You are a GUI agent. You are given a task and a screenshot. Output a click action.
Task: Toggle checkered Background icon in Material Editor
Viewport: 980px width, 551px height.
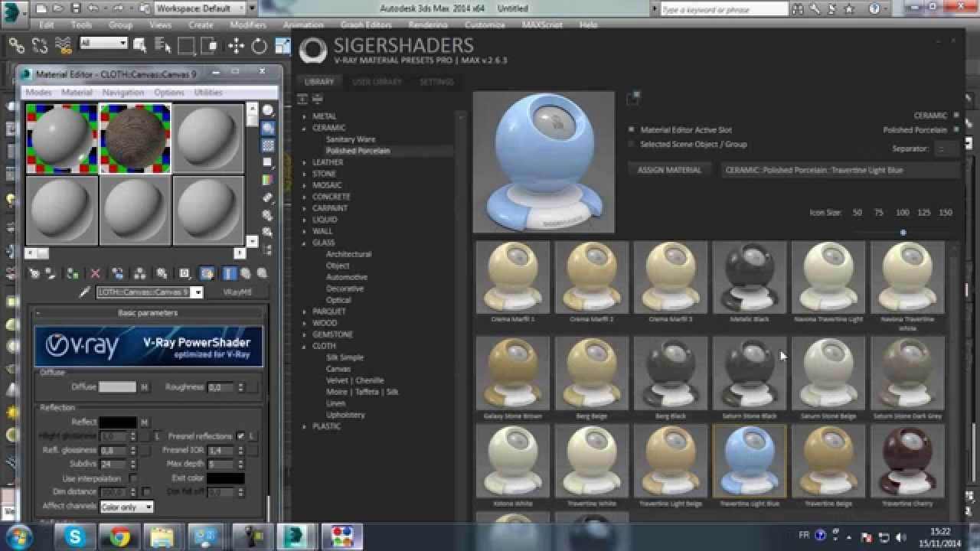[268, 145]
